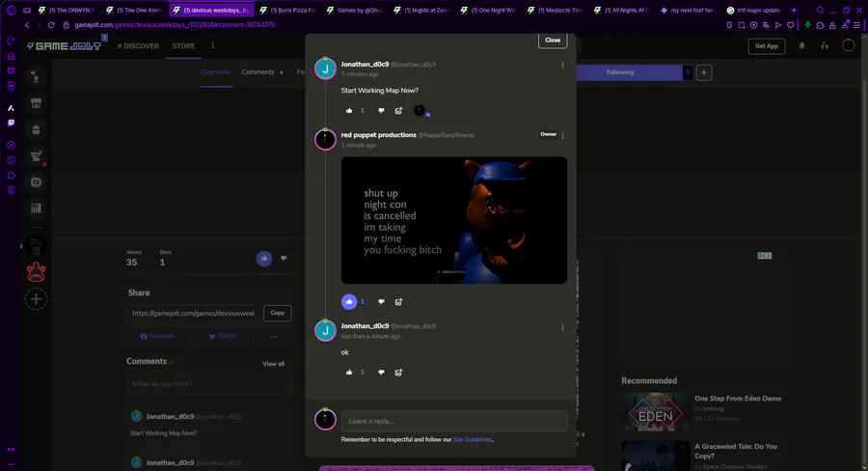The image size is (868, 471).
Task: Open the Store page
Action: click(x=183, y=46)
